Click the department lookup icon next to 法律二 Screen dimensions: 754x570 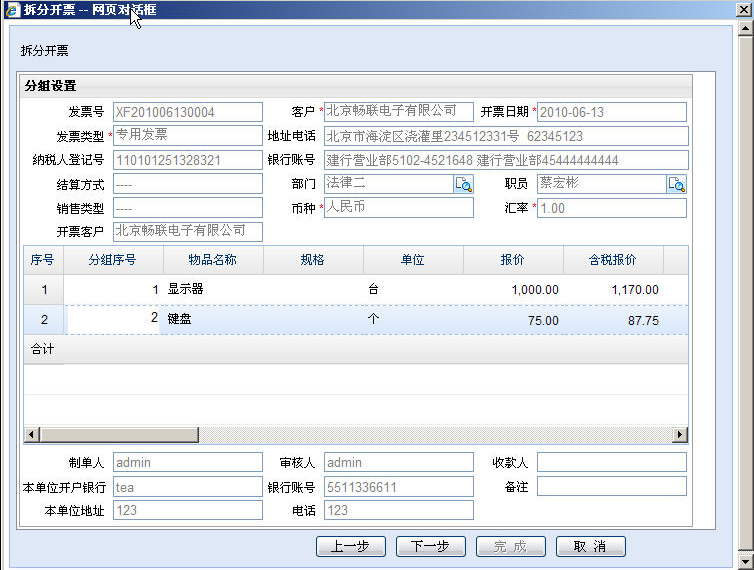coord(463,184)
